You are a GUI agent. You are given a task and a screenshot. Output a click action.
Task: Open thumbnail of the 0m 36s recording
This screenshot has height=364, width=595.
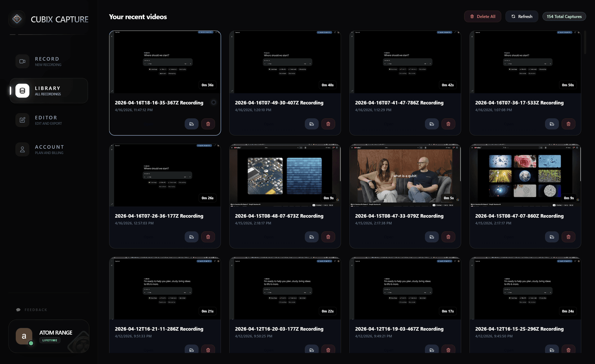[165, 62]
